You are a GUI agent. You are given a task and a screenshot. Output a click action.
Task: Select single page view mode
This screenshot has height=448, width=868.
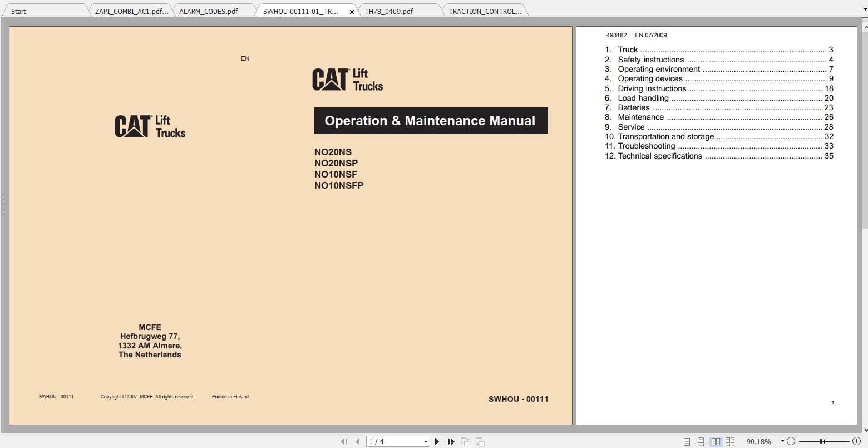pos(686,441)
